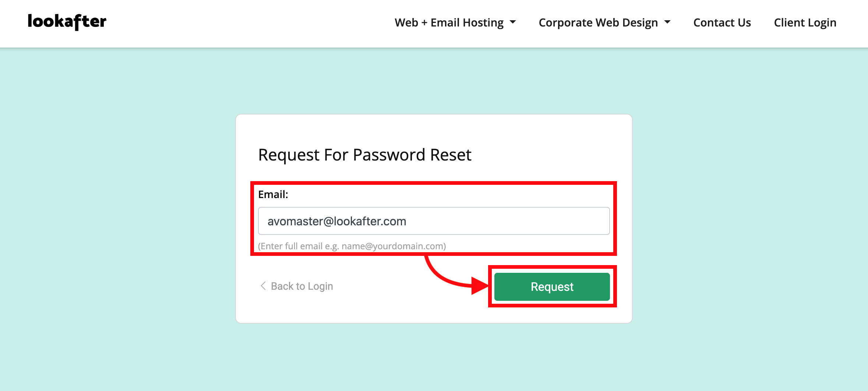
Task: Click the lookafter logo
Action: (67, 22)
